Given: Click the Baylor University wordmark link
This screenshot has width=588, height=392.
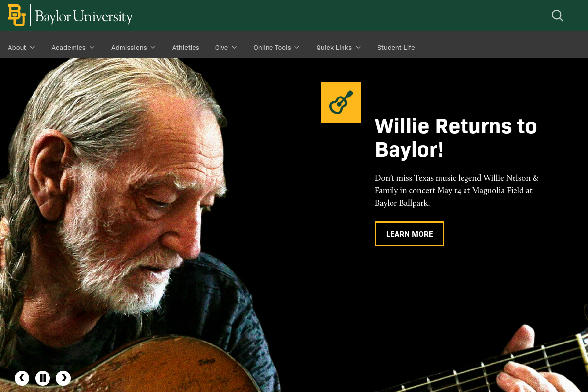Looking at the screenshot, I should pos(84,17).
